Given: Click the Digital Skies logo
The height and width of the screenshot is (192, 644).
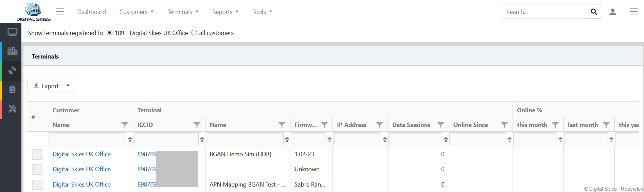Looking at the screenshot, I should [x=33, y=12].
